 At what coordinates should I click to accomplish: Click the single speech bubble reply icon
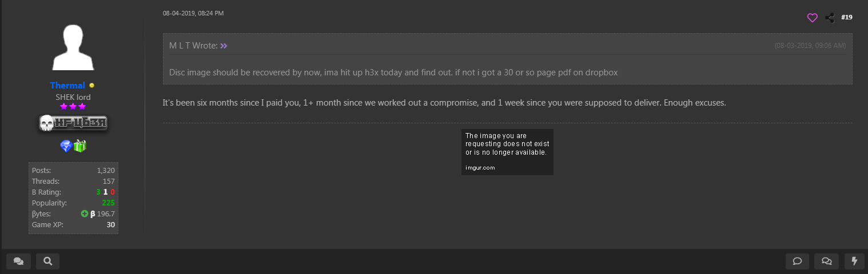[x=797, y=261]
